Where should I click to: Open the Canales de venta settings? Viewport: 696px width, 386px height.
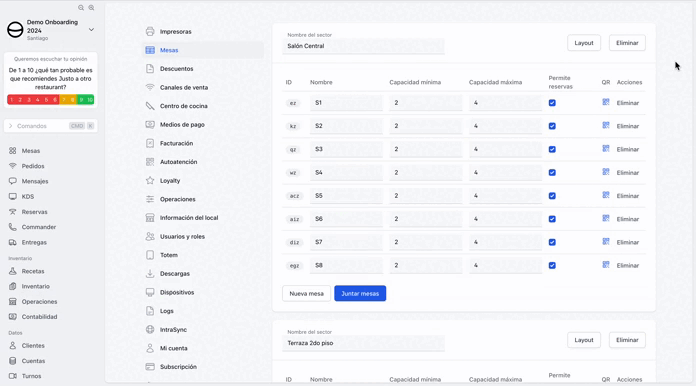click(x=203, y=87)
